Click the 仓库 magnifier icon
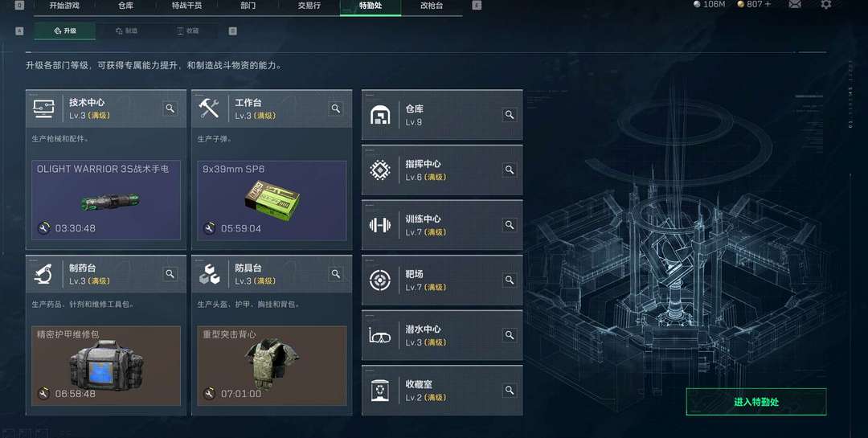 (x=510, y=115)
